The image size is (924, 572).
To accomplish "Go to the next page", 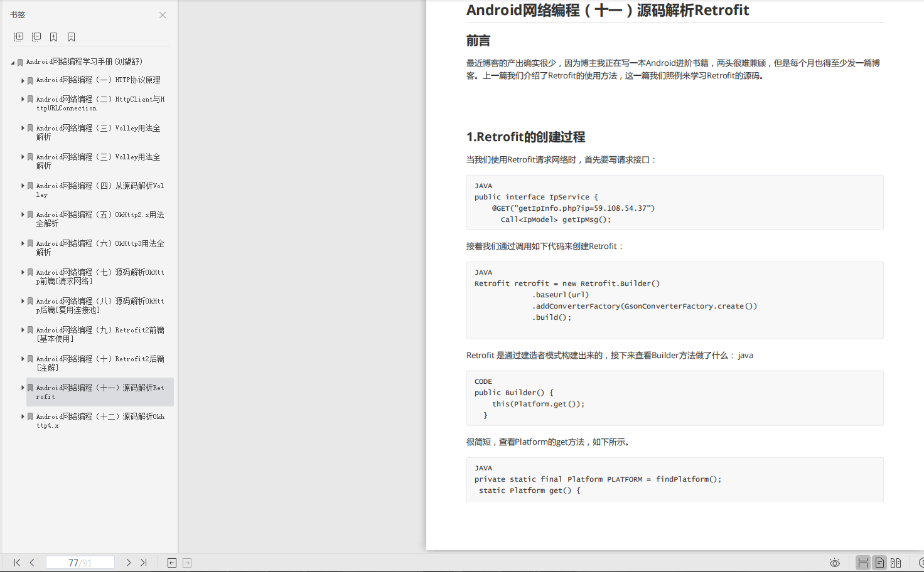I will (x=129, y=563).
